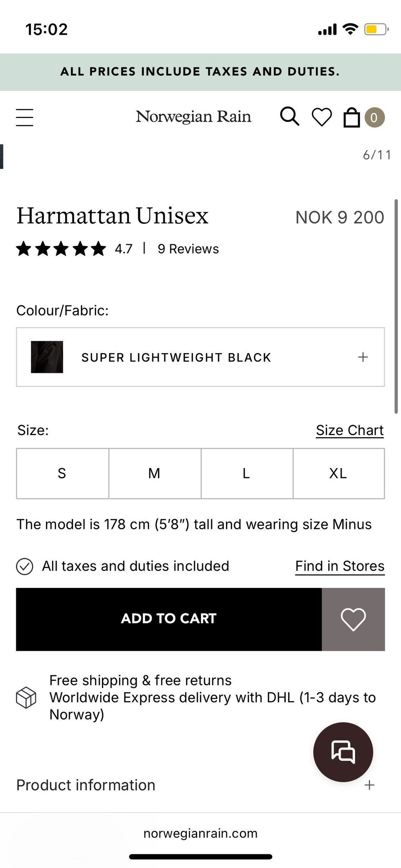Expand the Product information section
The width and height of the screenshot is (401, 868).
[200, 785]
